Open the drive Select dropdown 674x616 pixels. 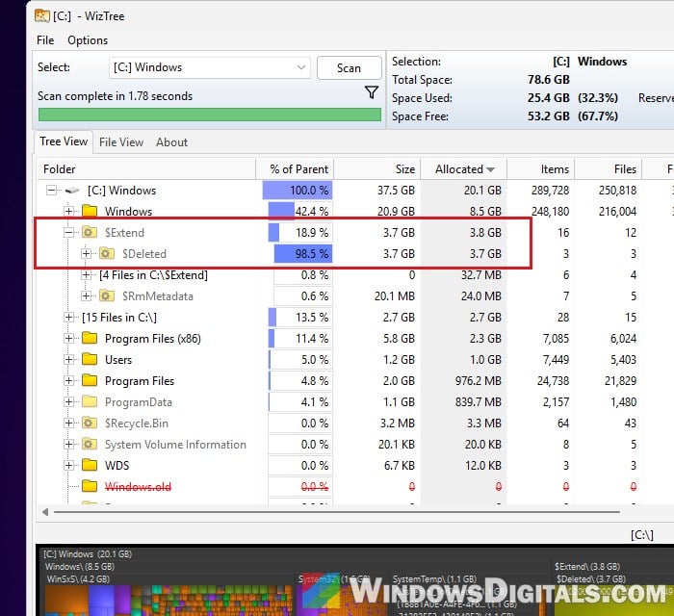tap(210, 67)
